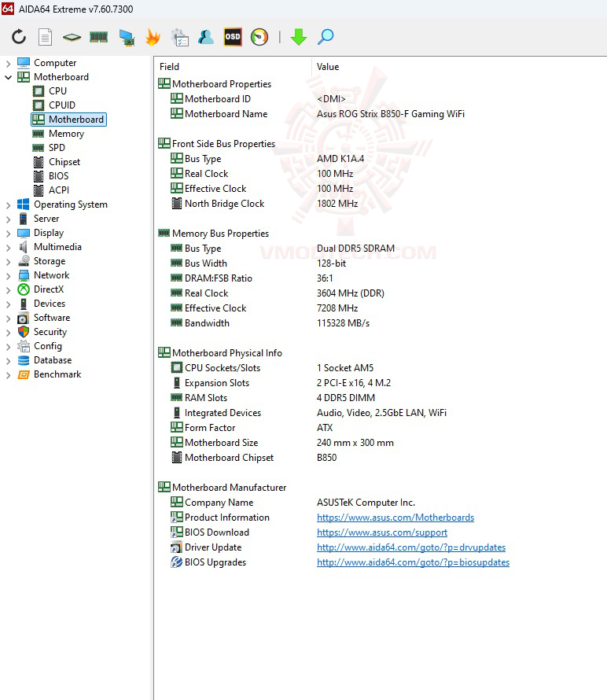Expand the Operating System node
The height and width of the screenshot is (700, 607).
coord(8,205)
